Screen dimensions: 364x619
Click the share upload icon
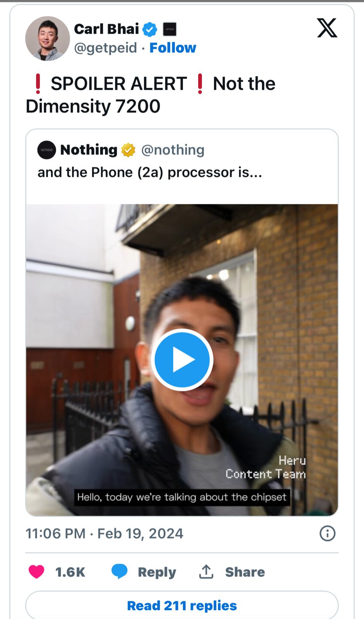(206, 572)
